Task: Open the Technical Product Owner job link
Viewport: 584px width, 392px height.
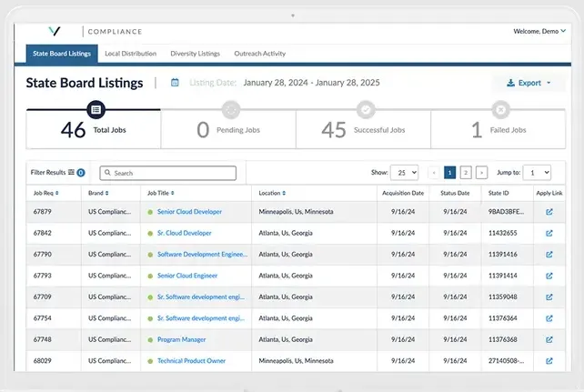Action: (190, 361)
